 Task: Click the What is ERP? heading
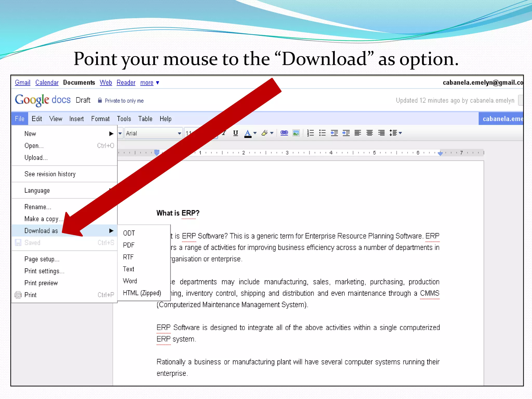(178, 213)
